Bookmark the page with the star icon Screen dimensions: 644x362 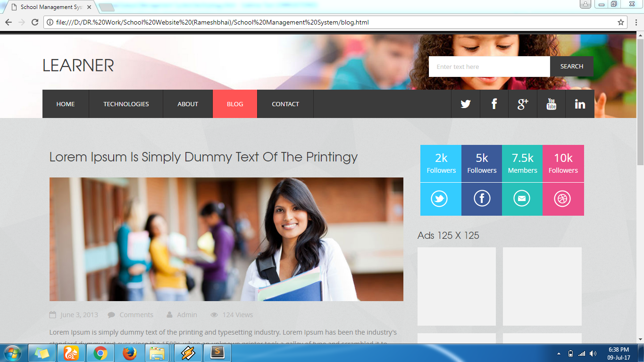point(621,22)
